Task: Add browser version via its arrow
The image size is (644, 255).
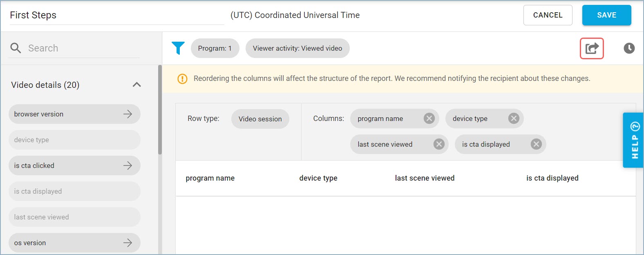Action: pos(128,114)
